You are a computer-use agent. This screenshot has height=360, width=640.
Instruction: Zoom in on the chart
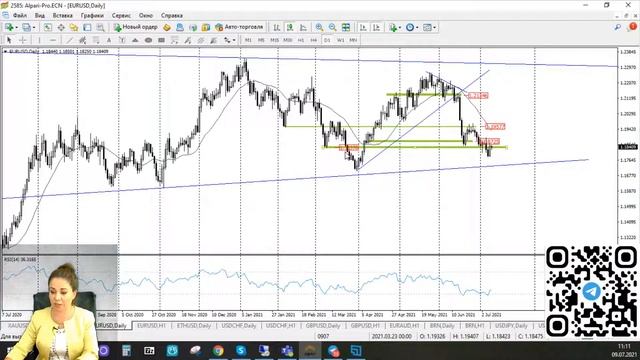[x=319, y=27]
